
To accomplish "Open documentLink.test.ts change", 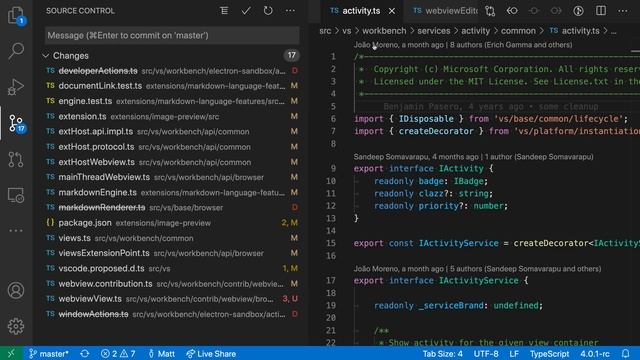I will (x=171, y=86).
